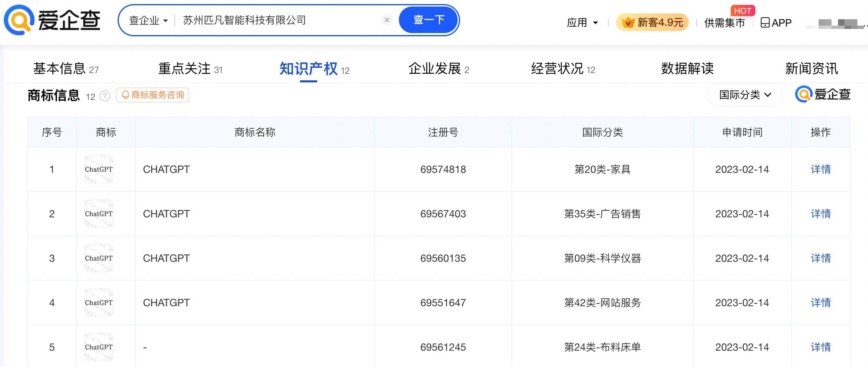Viewport: 868px width, 367px height.
Task: Click the 查一下 search button
Action: [x=428, y=20]
